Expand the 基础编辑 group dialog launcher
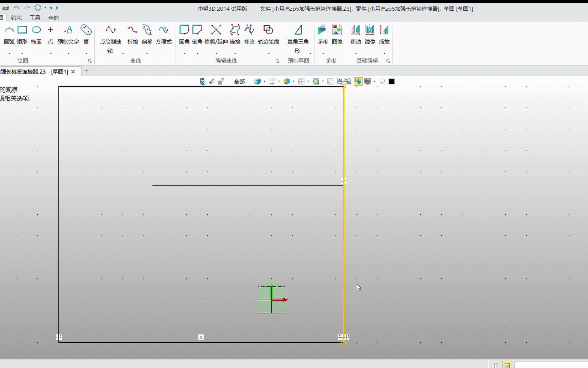 click(x=388, y=61)
